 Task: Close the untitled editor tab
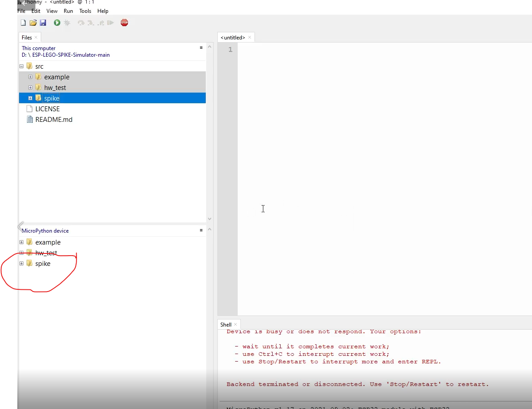(x=249, y=38)
